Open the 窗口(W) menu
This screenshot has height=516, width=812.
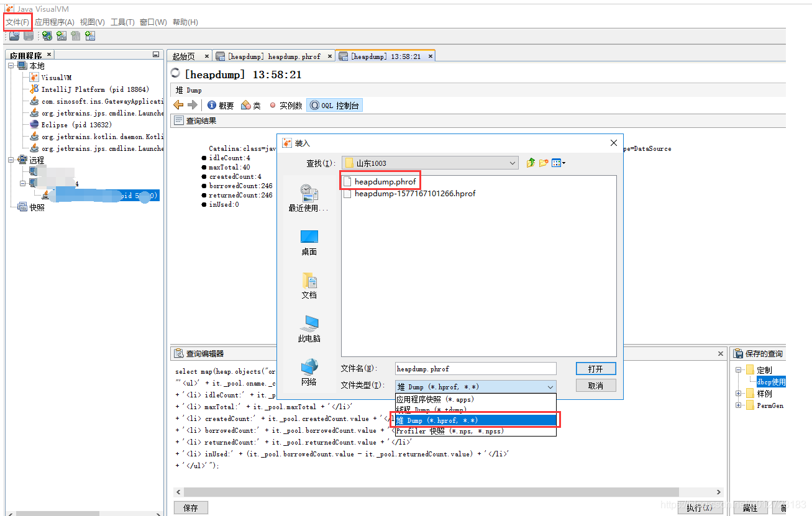(x=153, y=22)
